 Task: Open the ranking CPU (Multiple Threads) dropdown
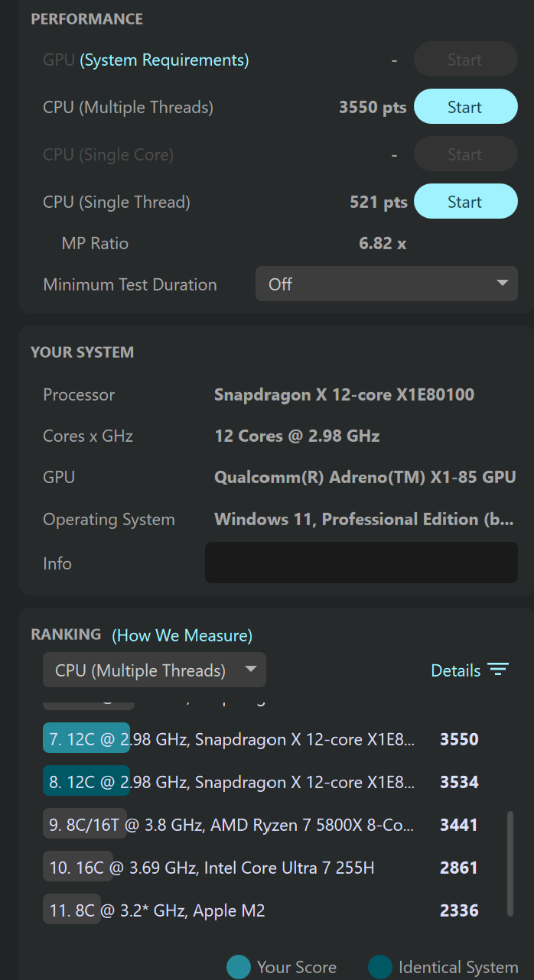(155, 670)
